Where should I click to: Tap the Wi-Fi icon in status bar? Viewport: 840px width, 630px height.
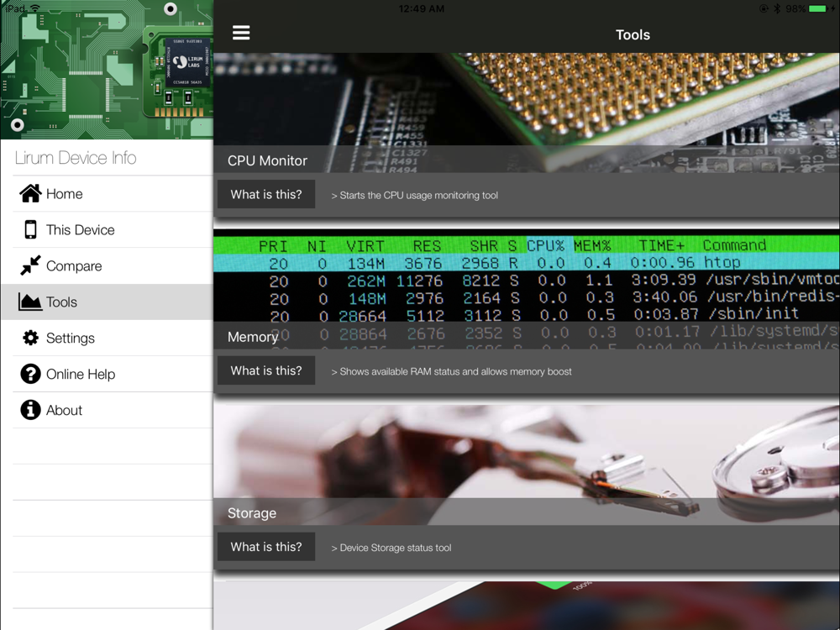[x=35, y=8]
